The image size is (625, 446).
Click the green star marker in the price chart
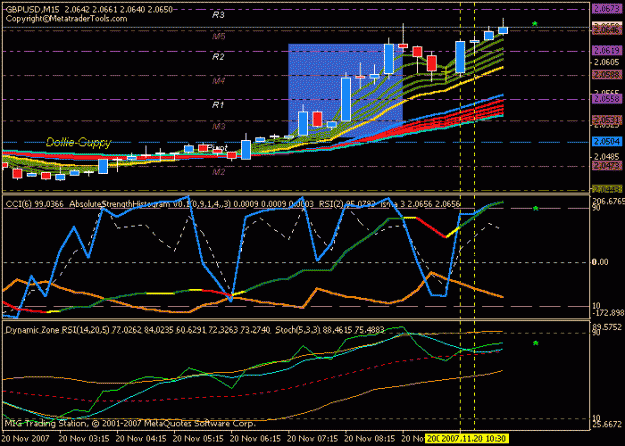[535, 24]
